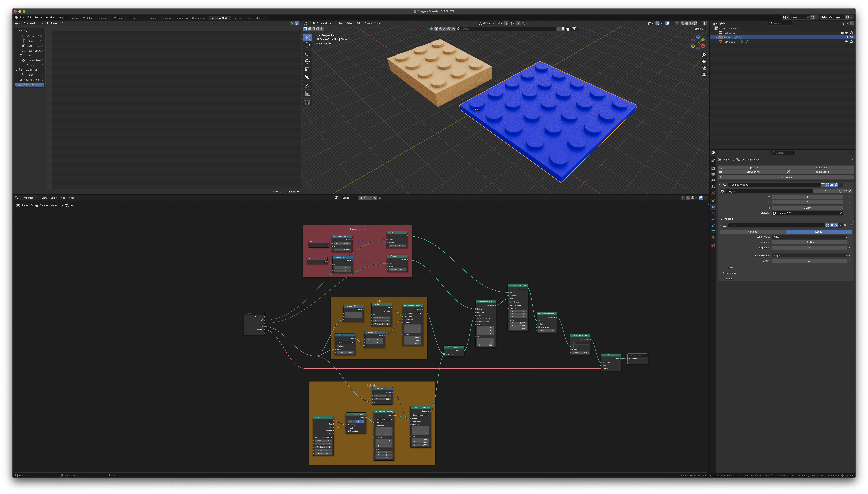The height and width of the screenshot is (494, 868).
Task: Switch perspective/orthographic with grid gizmo
Action: tap(704, 75)
